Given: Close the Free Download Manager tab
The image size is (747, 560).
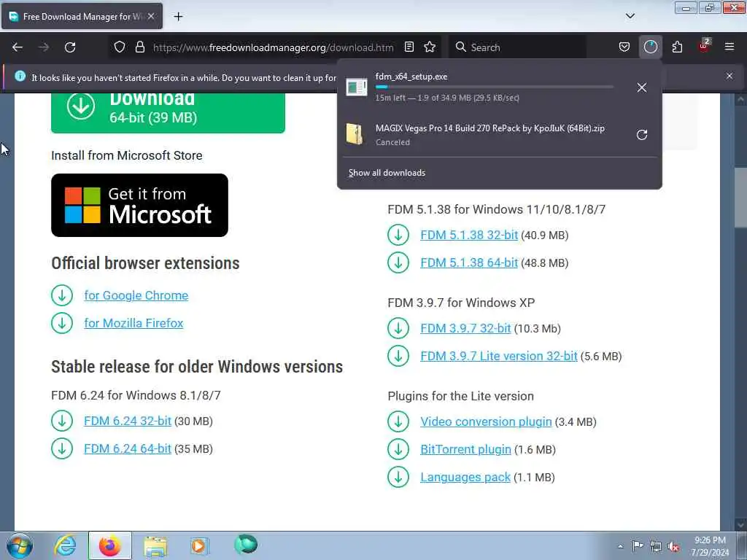Looking at the screenshot, I should 151,16.
